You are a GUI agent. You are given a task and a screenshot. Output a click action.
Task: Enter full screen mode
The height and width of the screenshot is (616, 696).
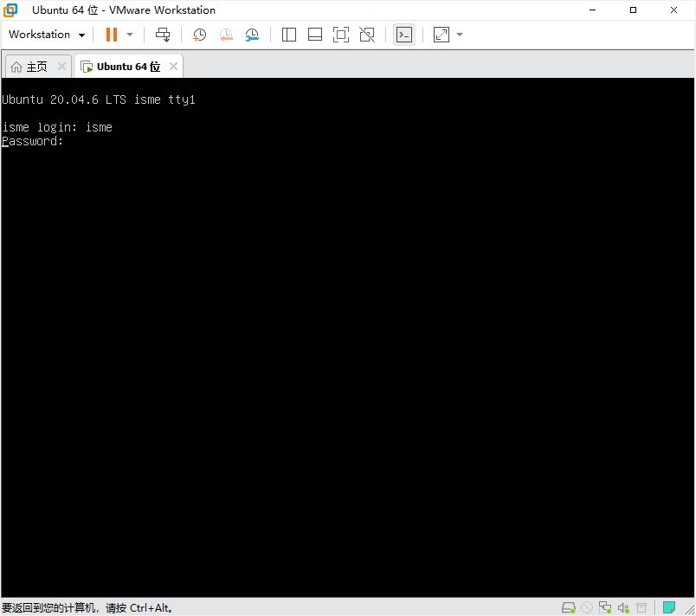[x=341, y=35]
